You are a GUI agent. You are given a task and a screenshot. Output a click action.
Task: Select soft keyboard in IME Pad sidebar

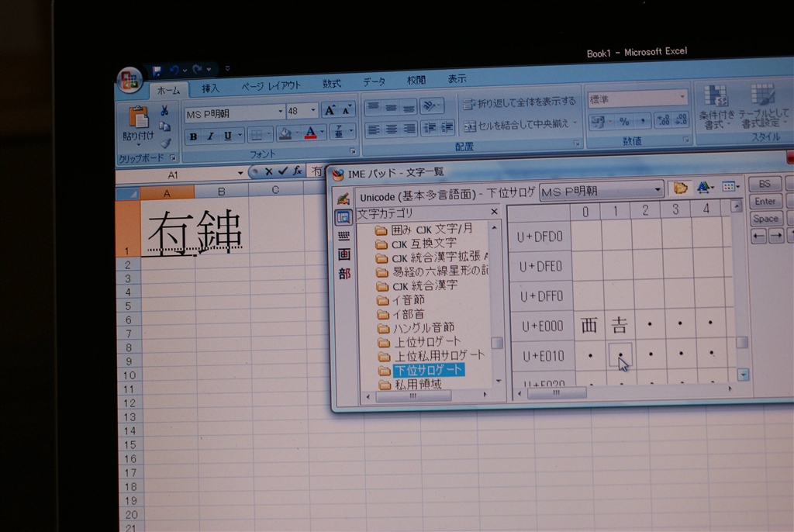coord(343,236)
